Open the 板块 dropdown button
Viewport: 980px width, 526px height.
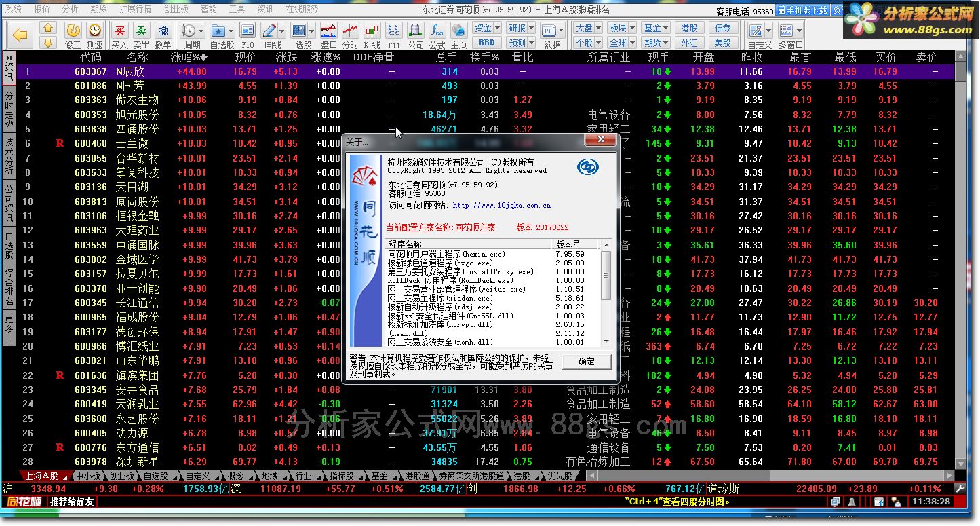tap(621, 28)
